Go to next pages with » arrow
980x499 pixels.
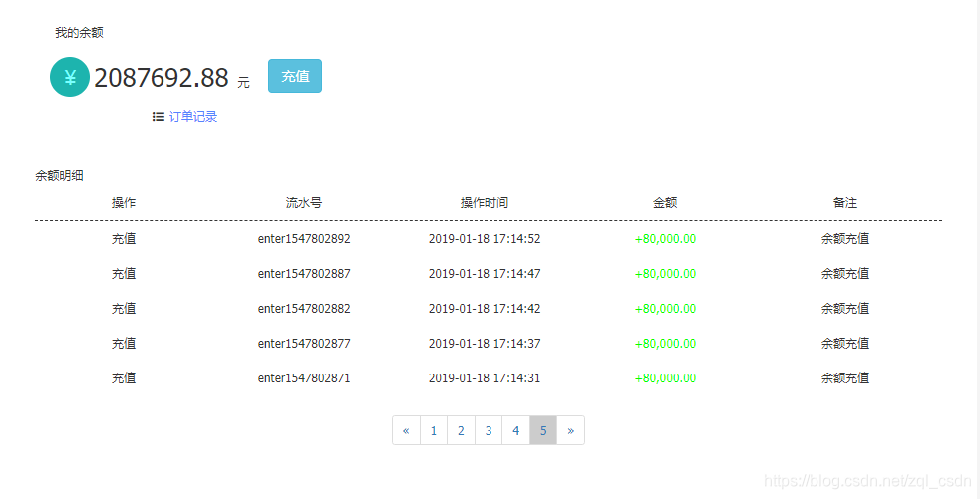pos(570,430)
